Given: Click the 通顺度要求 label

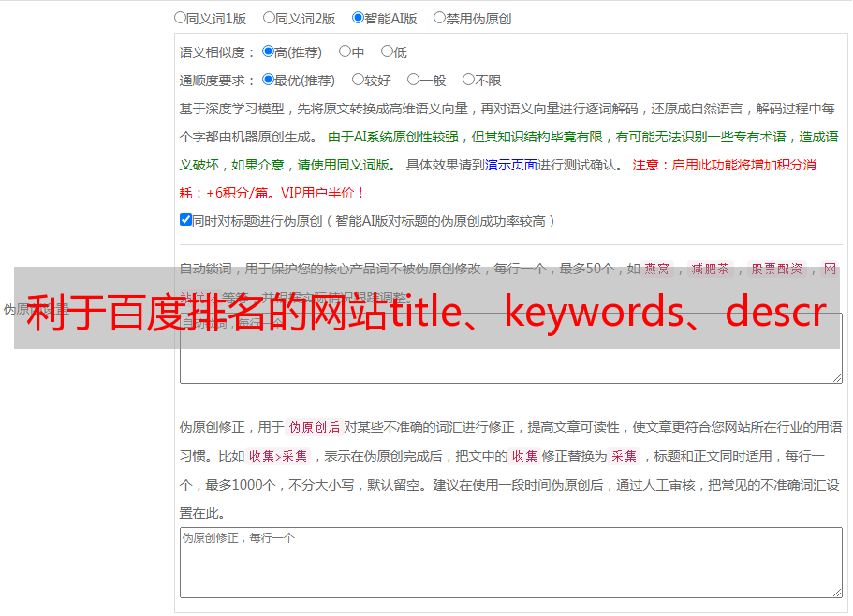Looking at the screenshot, I should click(x=216, y=81).
